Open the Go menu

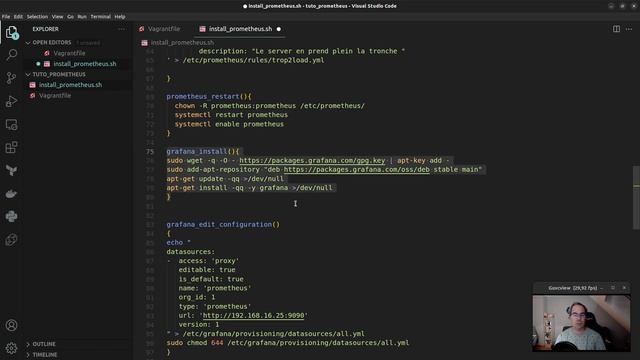pos(71,17)
